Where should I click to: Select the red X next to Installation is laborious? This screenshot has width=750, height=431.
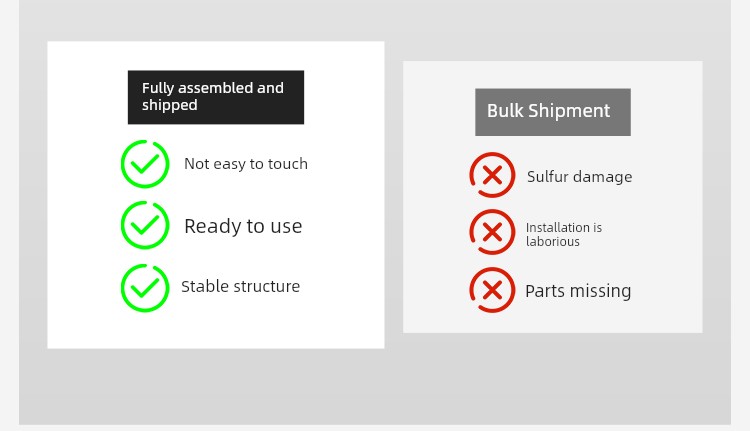(492, 232)
